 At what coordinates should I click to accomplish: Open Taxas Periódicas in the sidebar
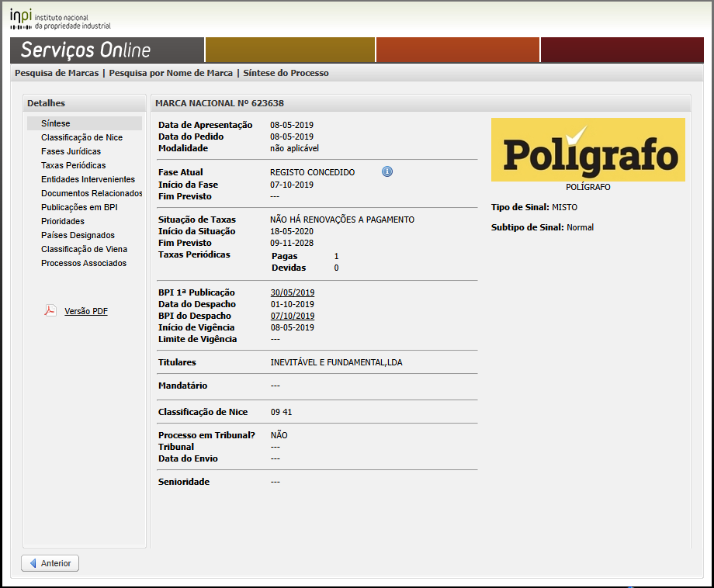coord(73,165)
